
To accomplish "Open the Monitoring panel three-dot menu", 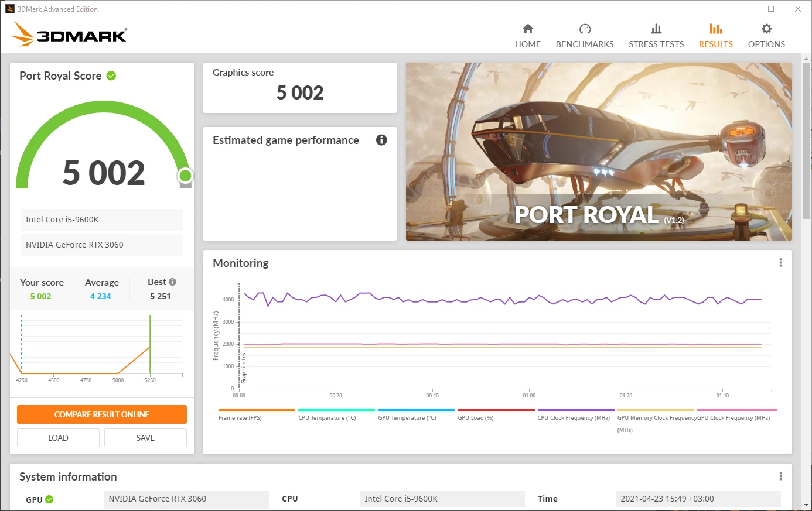I will click(780, 263).
